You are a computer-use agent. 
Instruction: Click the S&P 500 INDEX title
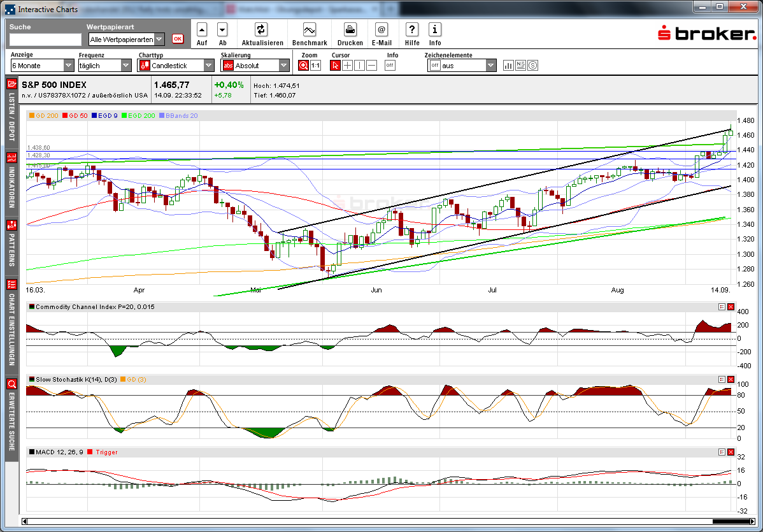54,85
